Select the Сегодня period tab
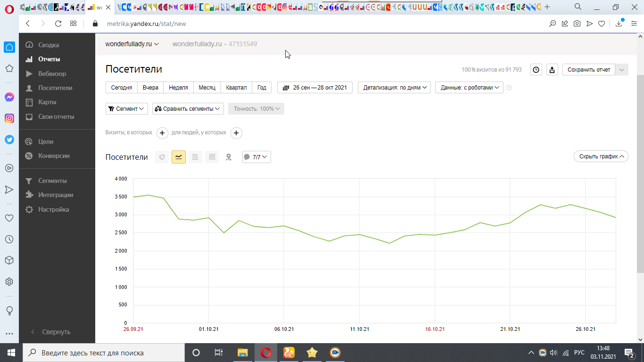Viewport: 644px width, 362px height. point(122,88)
